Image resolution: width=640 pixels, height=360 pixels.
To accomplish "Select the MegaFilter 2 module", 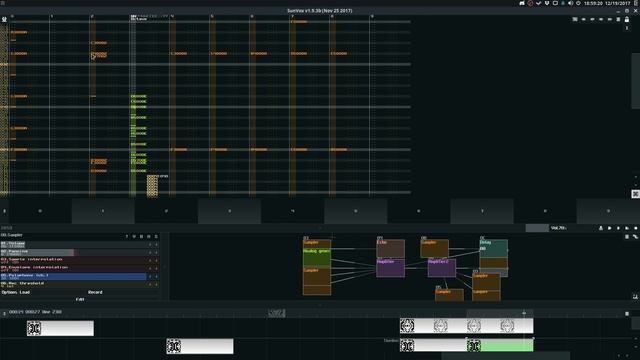I will [x=442, y=268].
